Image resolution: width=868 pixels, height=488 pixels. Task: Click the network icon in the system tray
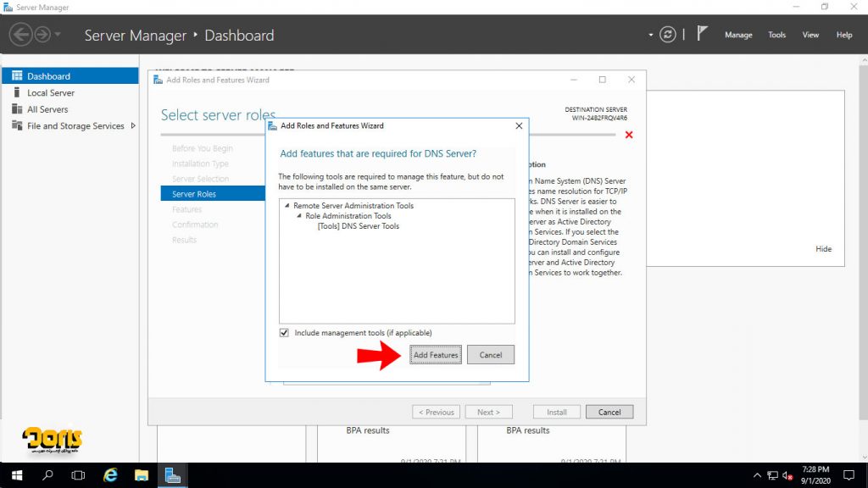(773, 475)
